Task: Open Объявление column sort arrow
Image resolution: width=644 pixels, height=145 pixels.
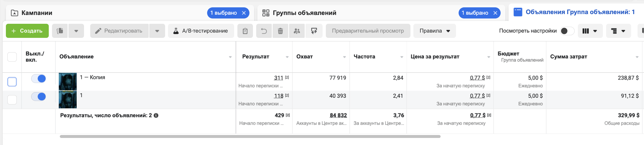Action: (x=230, y=57)
